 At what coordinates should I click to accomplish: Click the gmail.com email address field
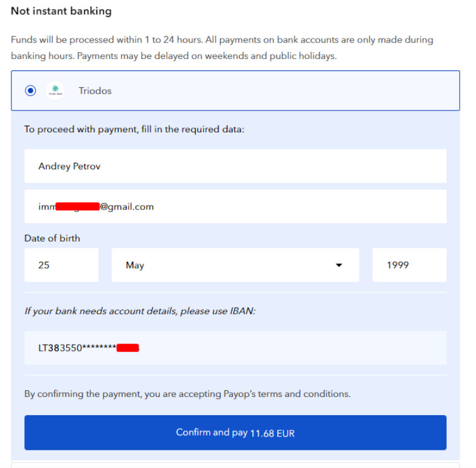point(235,206)
